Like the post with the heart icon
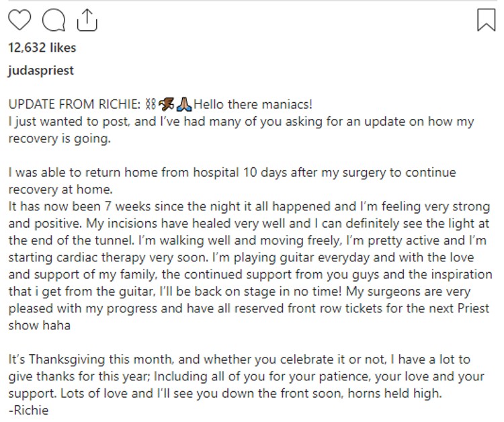The image size is (504, 422). 19,20
